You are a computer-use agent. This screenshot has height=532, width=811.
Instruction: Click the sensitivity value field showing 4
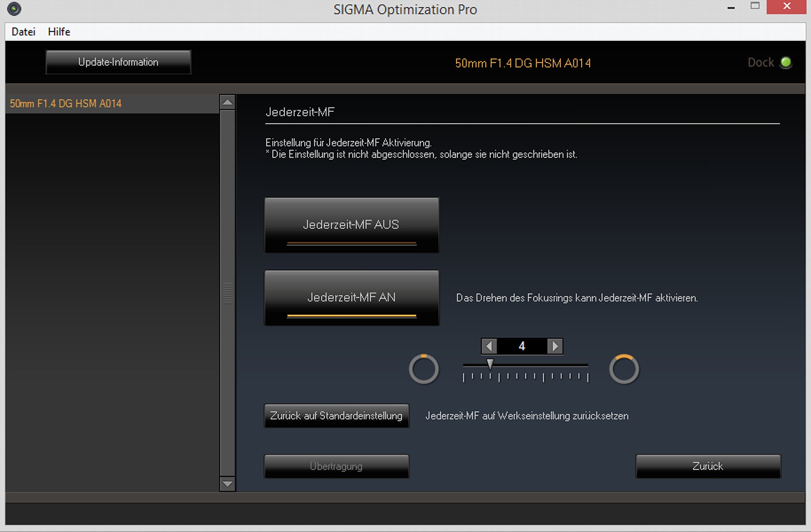(522, 346)
